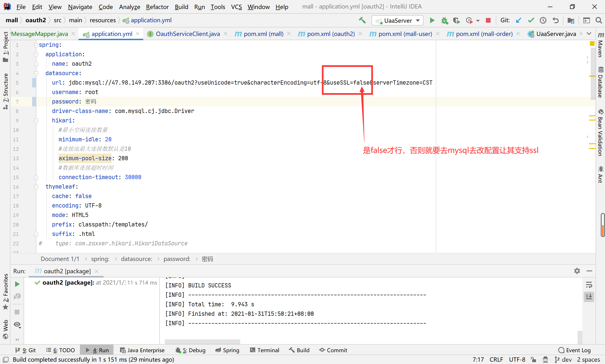The image size is (605, 364).
Task: Open UaaServer run configuration dropdown
Action: (398, 20)
